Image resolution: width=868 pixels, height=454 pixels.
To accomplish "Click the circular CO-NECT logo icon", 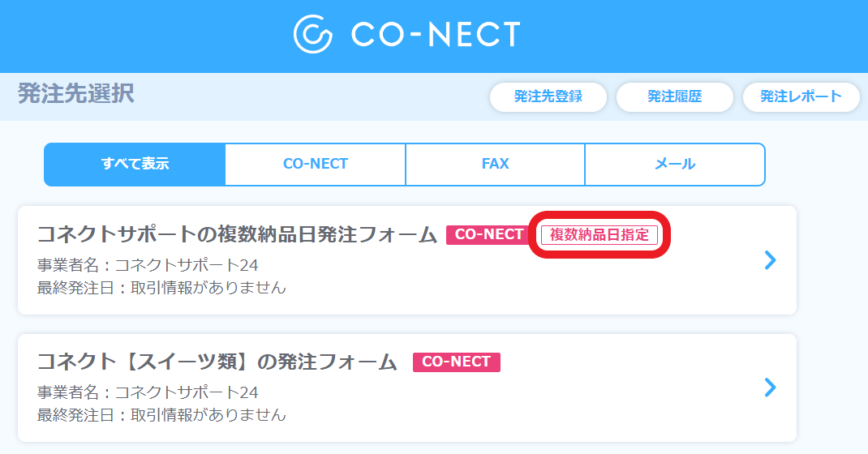I will [313, 34].
